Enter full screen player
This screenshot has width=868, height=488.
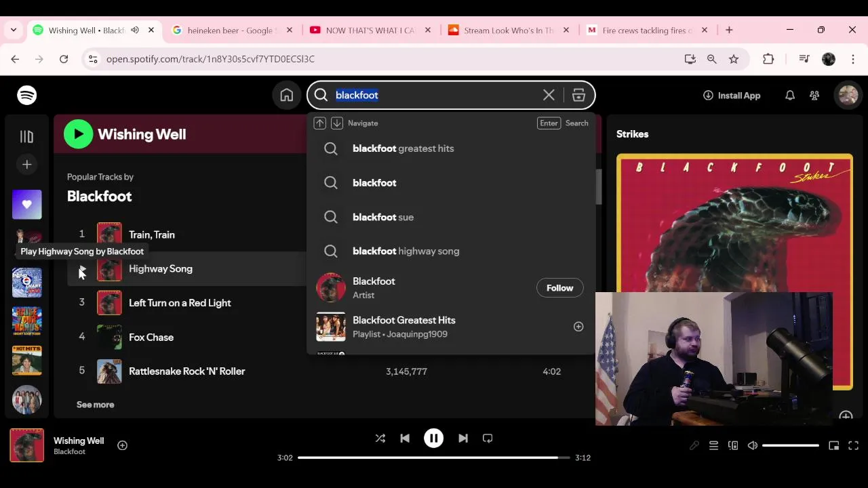tap(854, 445)
